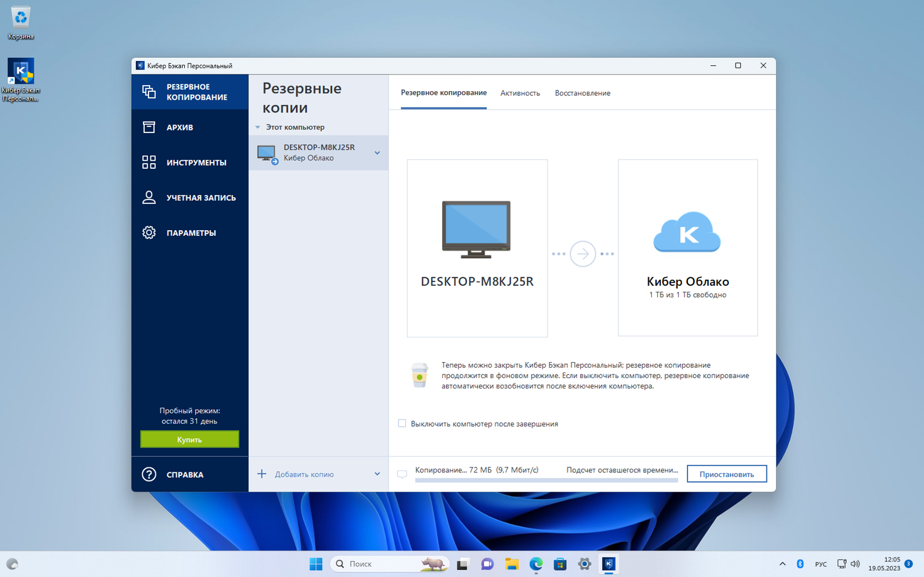This screenshot has width=924, height=577.
Task: Click the Кибер Облако destination card
Action: click(x=688, y=248)
